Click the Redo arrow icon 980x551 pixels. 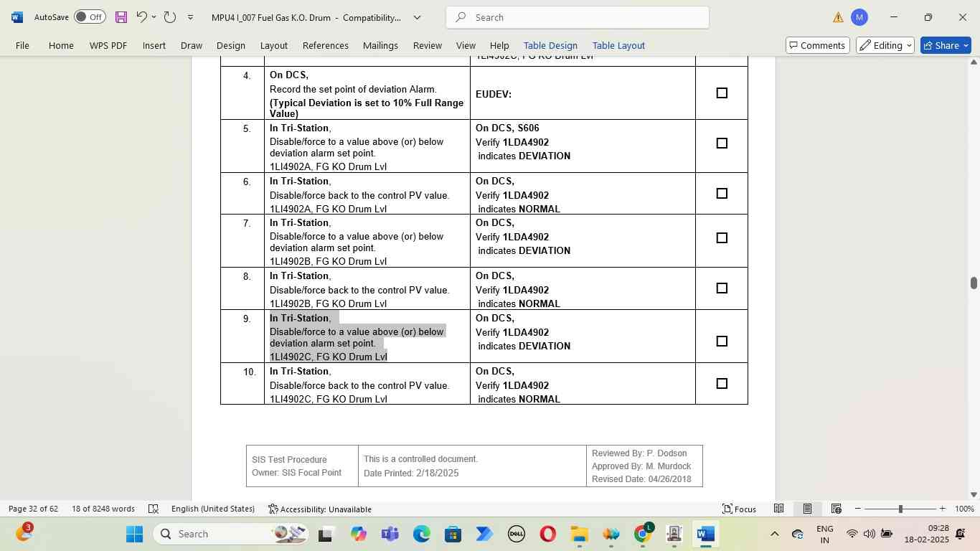click(170, 17)
